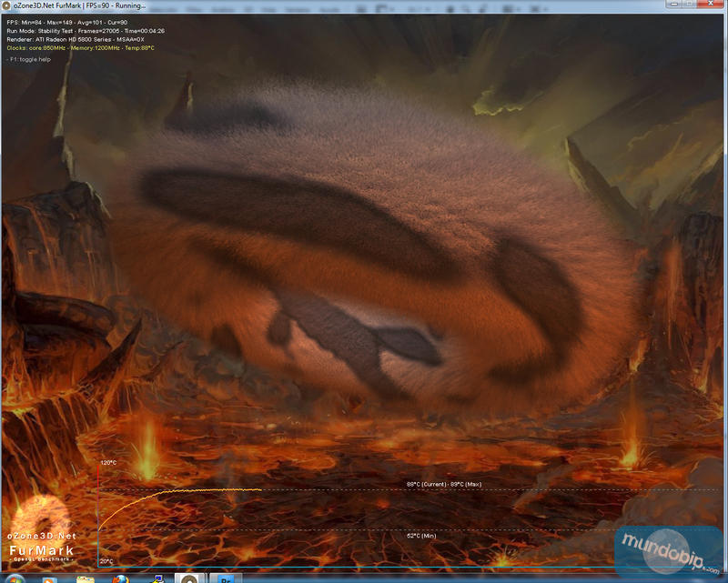Click the 'Run Mode: Stability Test' line

(x=86, y=31)
